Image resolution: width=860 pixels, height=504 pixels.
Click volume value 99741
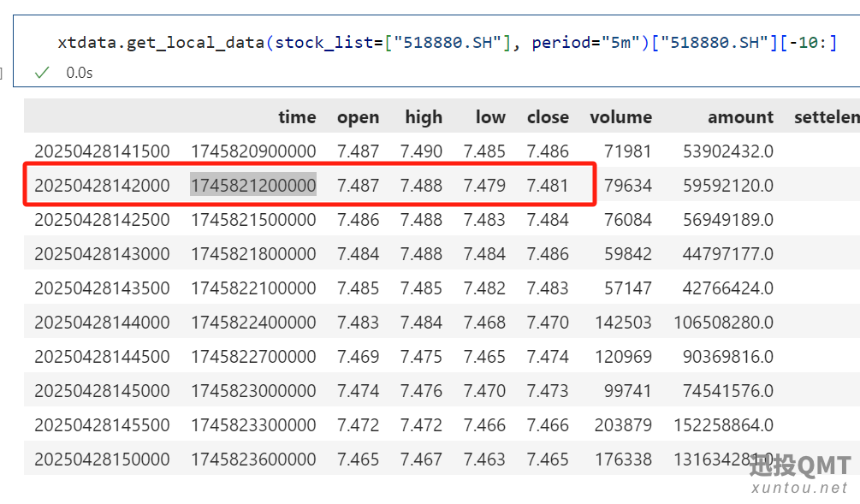point(628,391)
